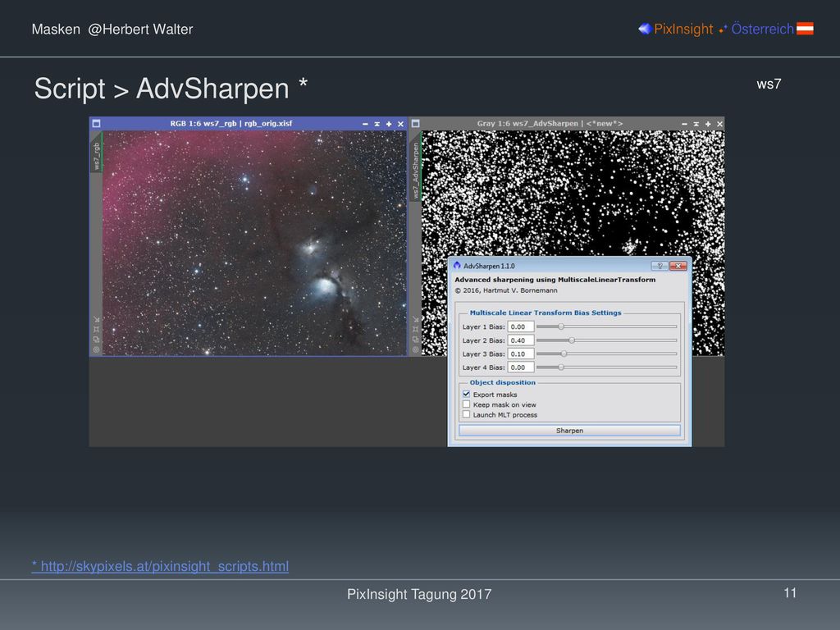Shade the ws7_rgb image window
Screen dimensions: 840x630
point(377,124)
